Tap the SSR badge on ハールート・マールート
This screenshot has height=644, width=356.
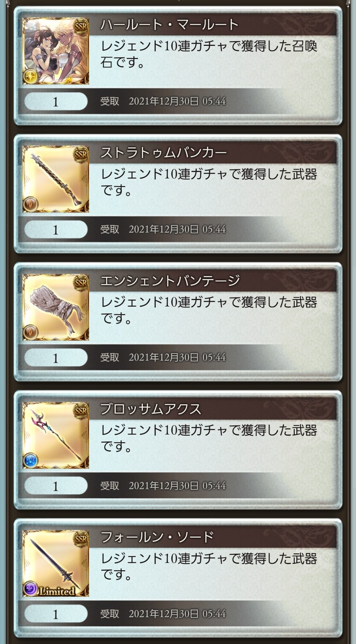coord(81,26)
